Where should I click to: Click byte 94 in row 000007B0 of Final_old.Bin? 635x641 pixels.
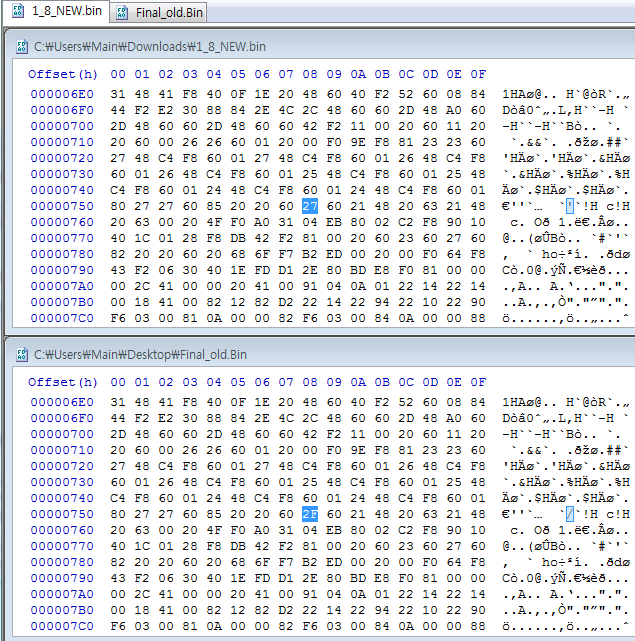382,610
